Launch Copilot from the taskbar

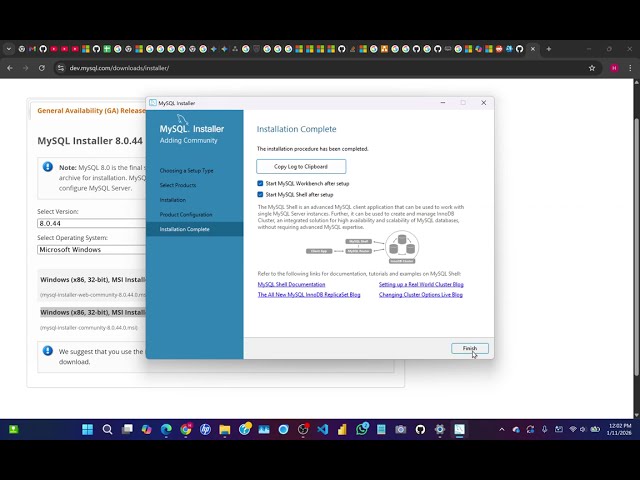[147, 429]
